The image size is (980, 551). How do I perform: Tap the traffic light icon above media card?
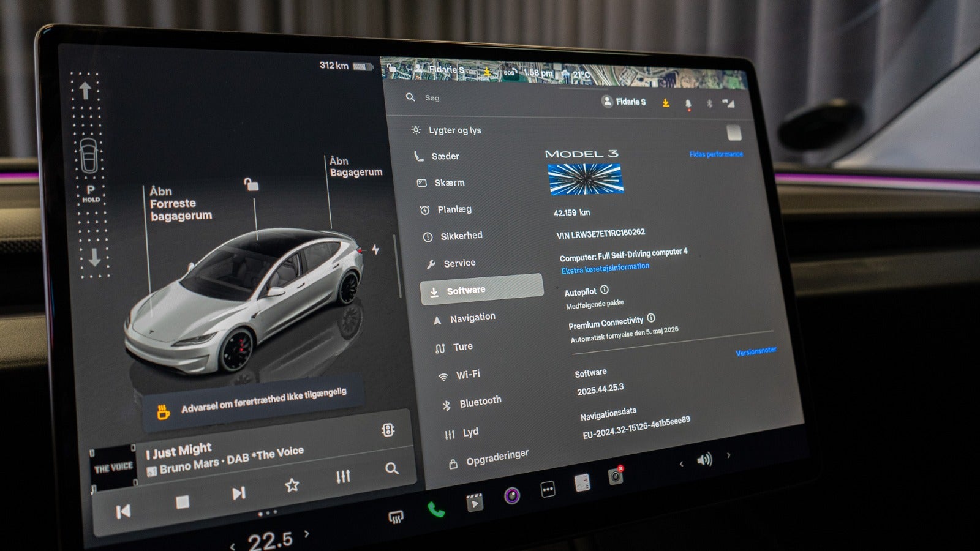[x=388, y=430]
